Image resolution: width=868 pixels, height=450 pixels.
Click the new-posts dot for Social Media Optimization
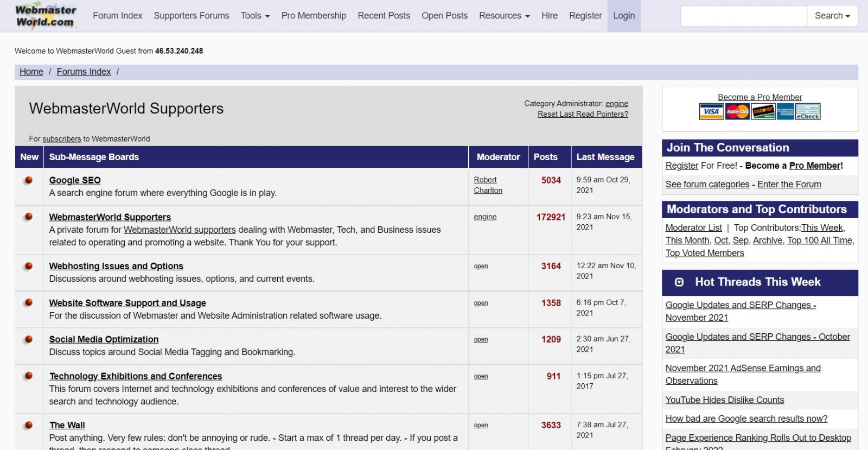coord(29,339)
